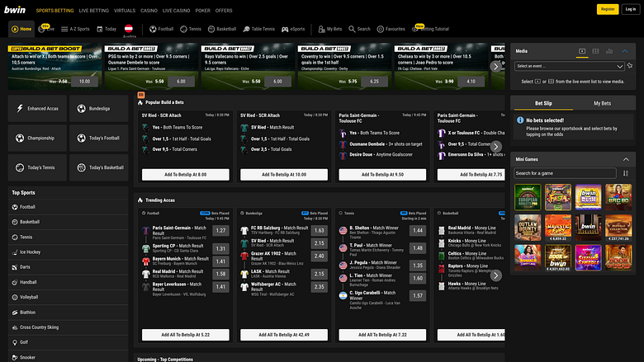Switch Media panel to video view
This screenshot has height=362, width=644.
pos(582,51)
